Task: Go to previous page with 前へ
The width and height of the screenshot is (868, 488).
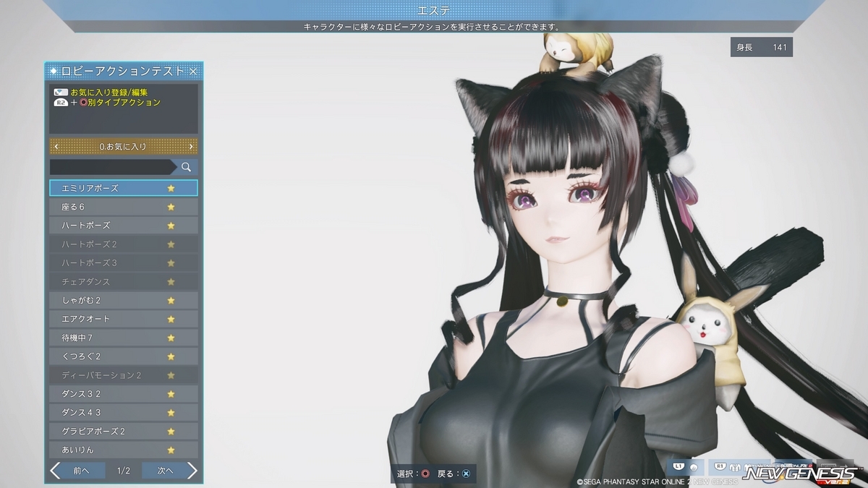Action: (77, 471)
